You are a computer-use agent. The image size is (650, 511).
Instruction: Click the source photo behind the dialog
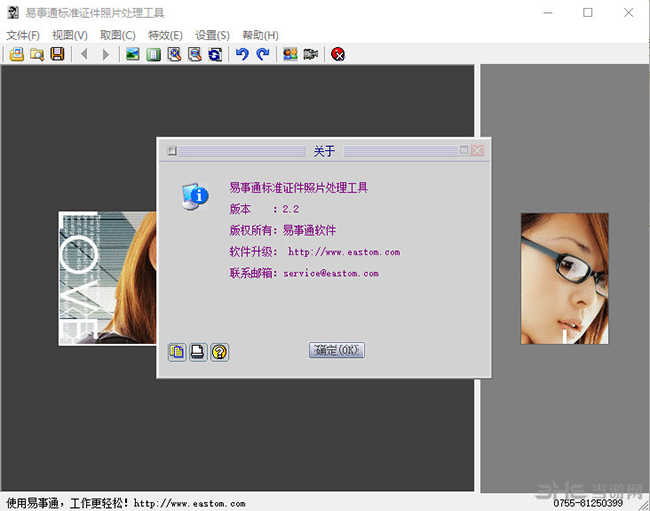tap(107, 279)
